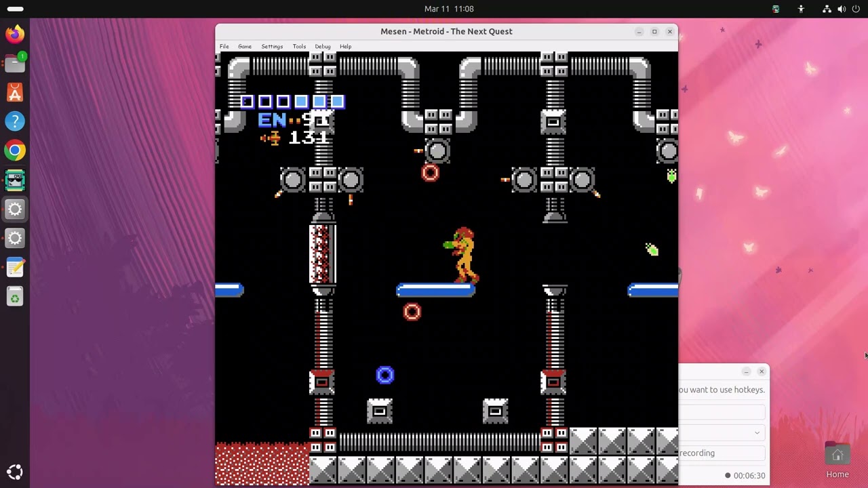
Task: Open the Settings menu in Mesen
Action: click(x=272, y=46)
